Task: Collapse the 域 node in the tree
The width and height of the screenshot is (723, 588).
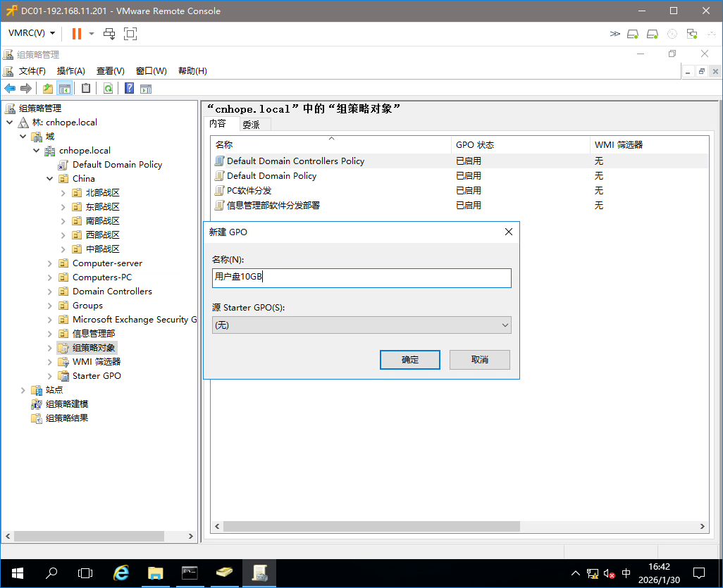Action: tap(23, 137)
